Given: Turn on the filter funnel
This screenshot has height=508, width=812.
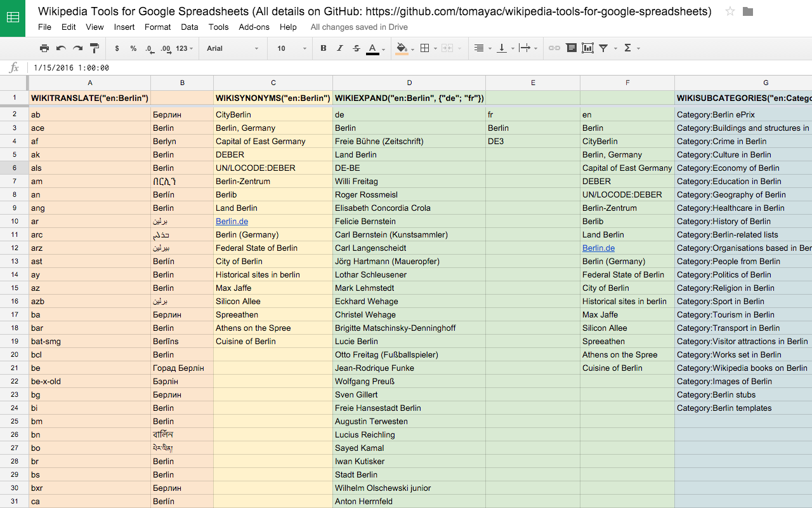Looking at the screenshot, I should [x=603, y=48].
